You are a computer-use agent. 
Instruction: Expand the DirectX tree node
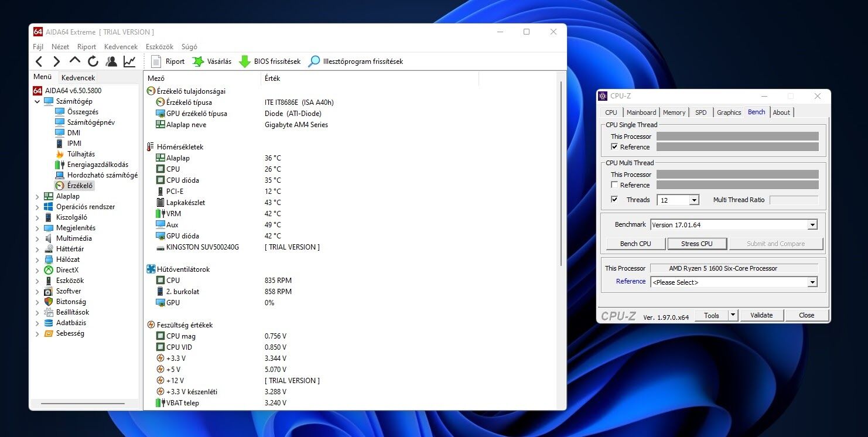click(37, 270)
